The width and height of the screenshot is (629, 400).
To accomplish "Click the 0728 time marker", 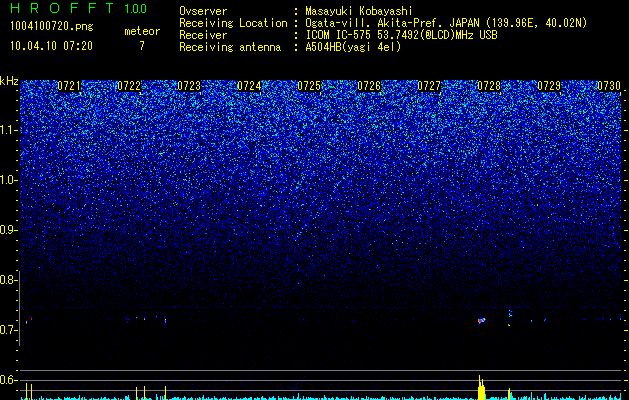I will [x=489, y=86].
